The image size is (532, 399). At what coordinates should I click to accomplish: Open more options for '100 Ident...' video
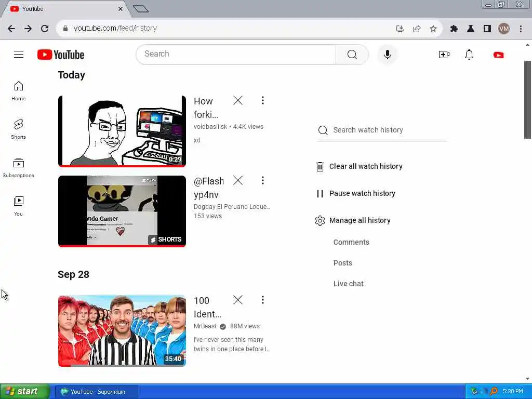pyautogui.click(x=262, y=300)
